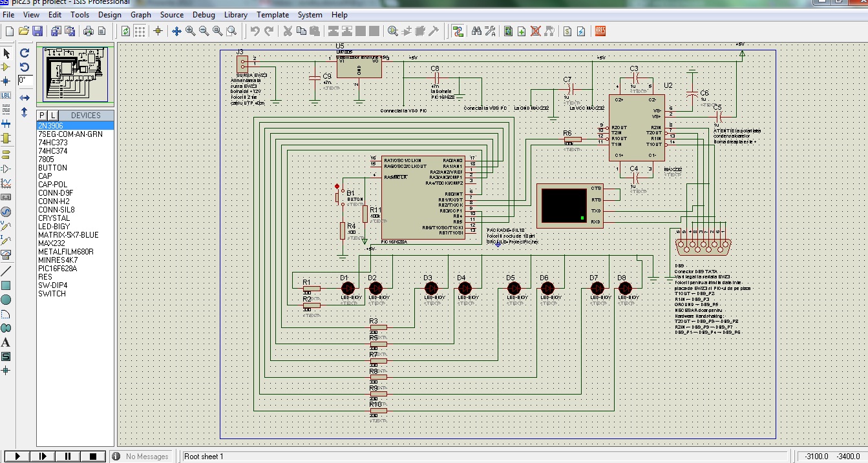
Task: Click the No Messages status indicator
Action: click(142, 457)
